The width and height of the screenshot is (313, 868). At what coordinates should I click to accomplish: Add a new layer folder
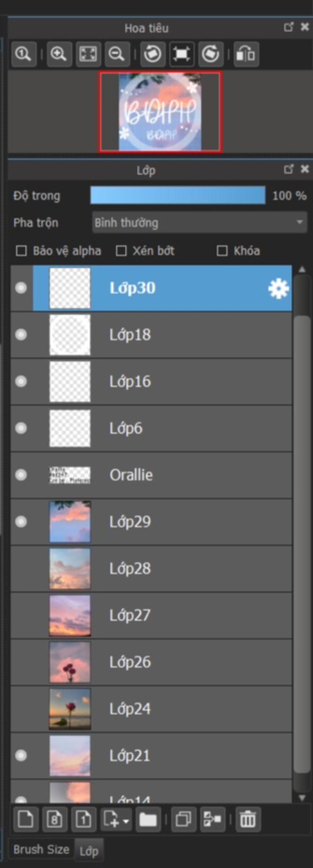(x=148, y=819)
